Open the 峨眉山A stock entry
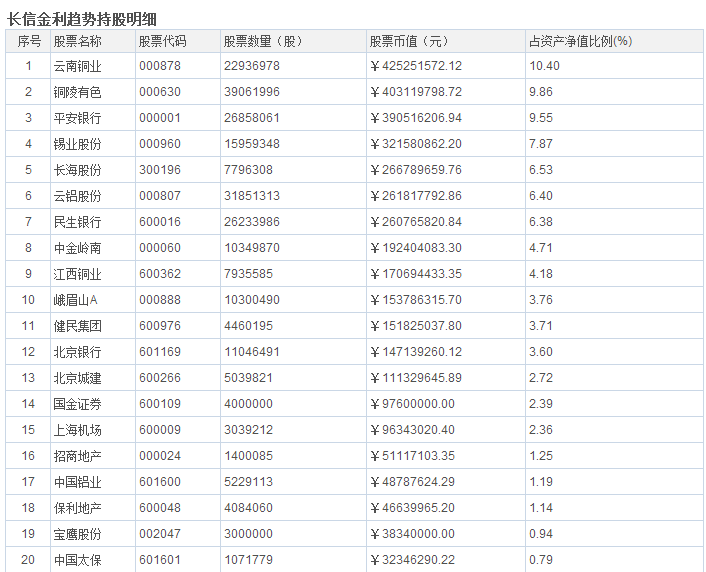This screenshot has height=572, width=706. tap(75, 300)
